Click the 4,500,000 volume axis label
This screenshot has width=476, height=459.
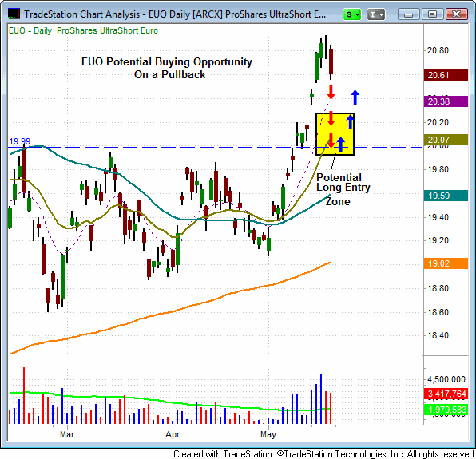[446, 379]
